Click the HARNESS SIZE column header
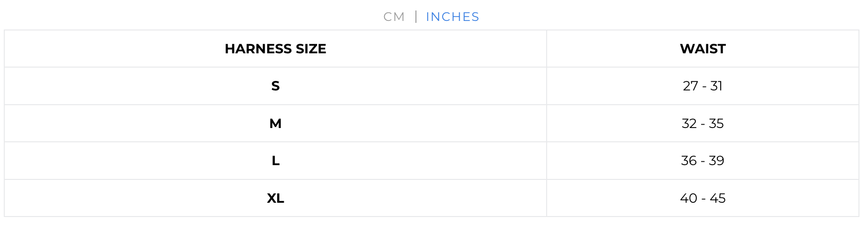868x237 pixels. coord(275,49)
